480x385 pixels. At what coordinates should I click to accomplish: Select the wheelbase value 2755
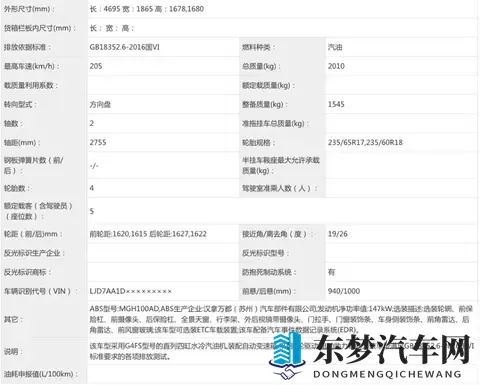pyautogui.click(x=98, y=143)
